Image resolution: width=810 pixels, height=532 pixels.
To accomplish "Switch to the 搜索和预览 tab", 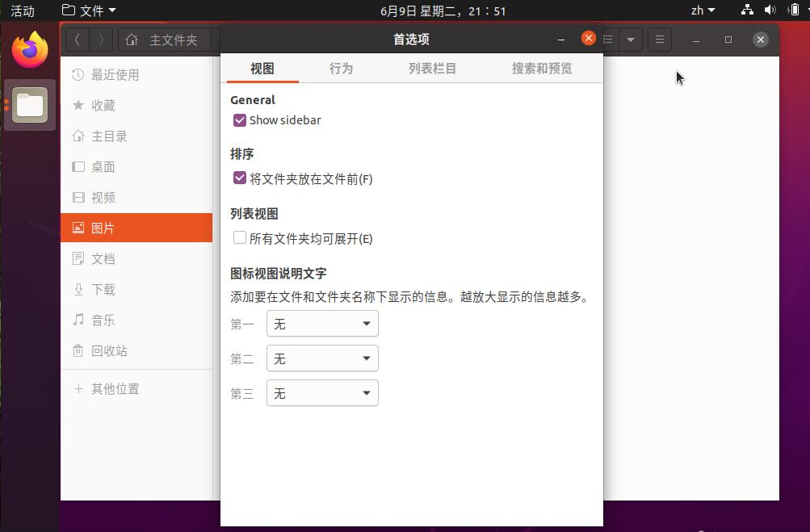I will click(x=541, y=69).
